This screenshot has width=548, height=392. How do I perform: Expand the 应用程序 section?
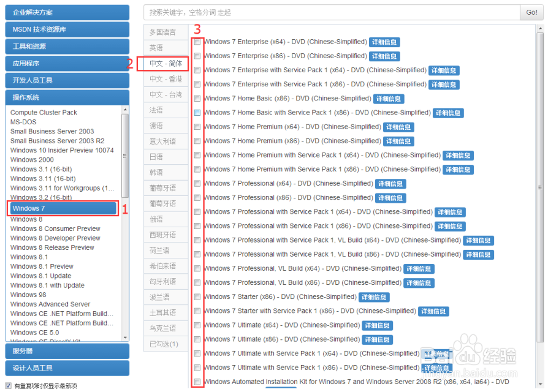click(67, 64)
